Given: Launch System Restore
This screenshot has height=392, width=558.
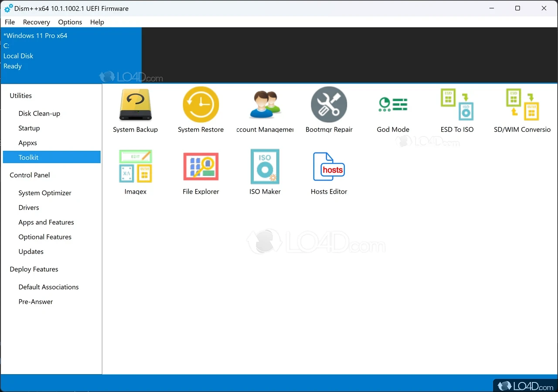Looking at the screenshot, I should (201, 109).
